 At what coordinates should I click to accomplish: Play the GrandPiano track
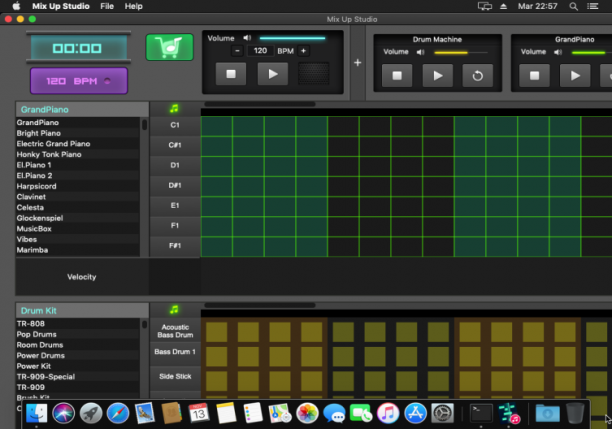(575, 75)
